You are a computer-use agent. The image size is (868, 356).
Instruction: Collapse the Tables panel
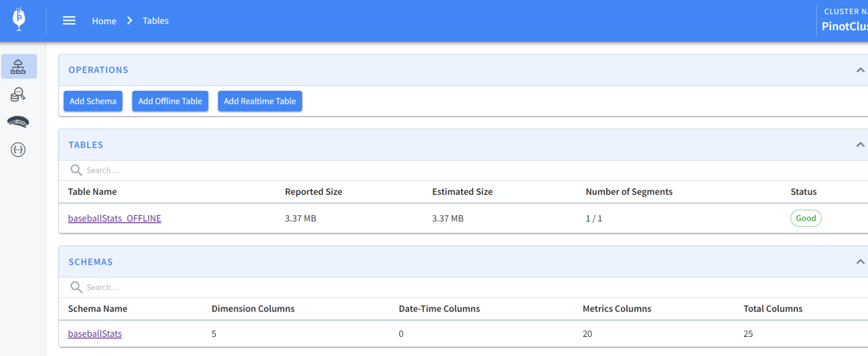point(860,145)
